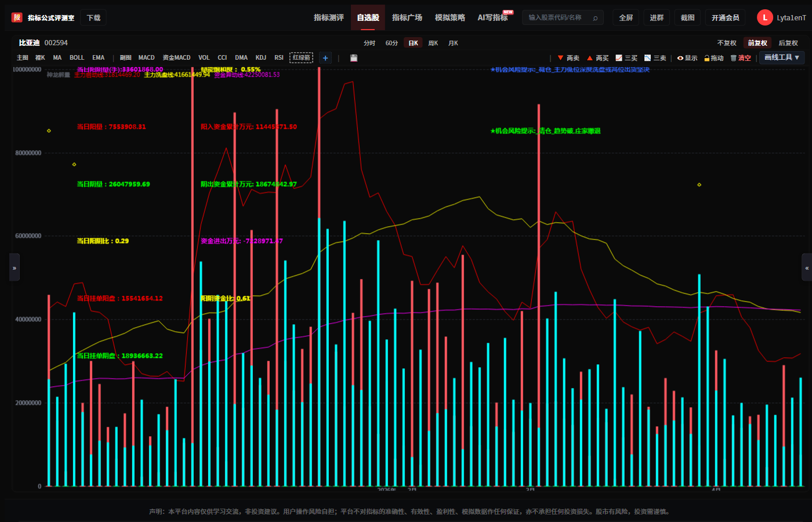Clear drawings with the 清空 trash icon
The width and height of the screenshot is (812, 522).
[x=741, y=58]
